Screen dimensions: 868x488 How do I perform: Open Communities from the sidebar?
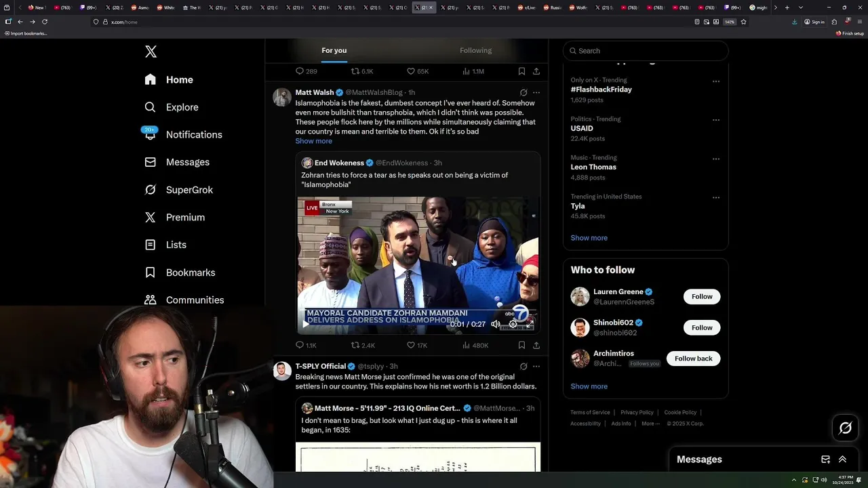point(184,300)
